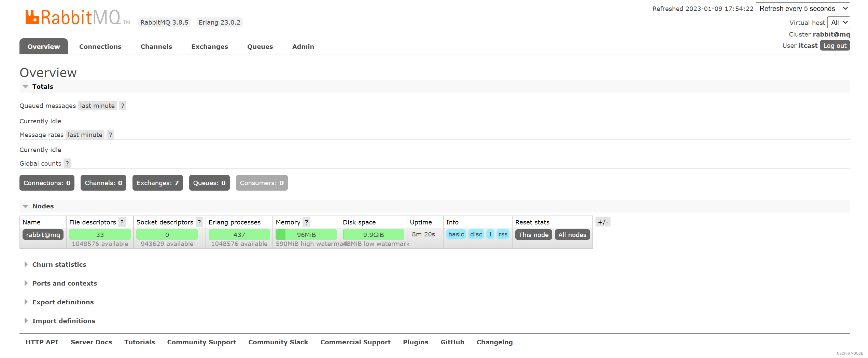Click the RabbitMQ logo
The image size is (868, 358).
click(x=78, y=17)
